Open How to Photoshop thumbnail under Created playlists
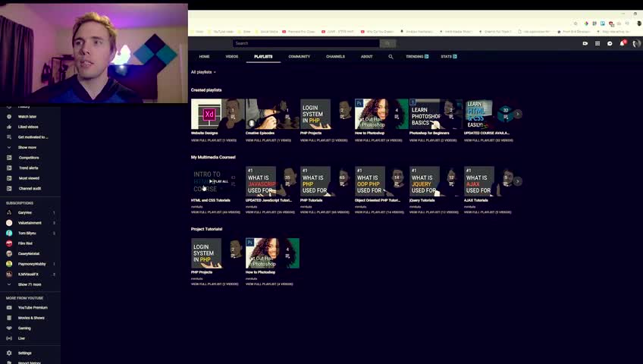 [x=381, y=114]
